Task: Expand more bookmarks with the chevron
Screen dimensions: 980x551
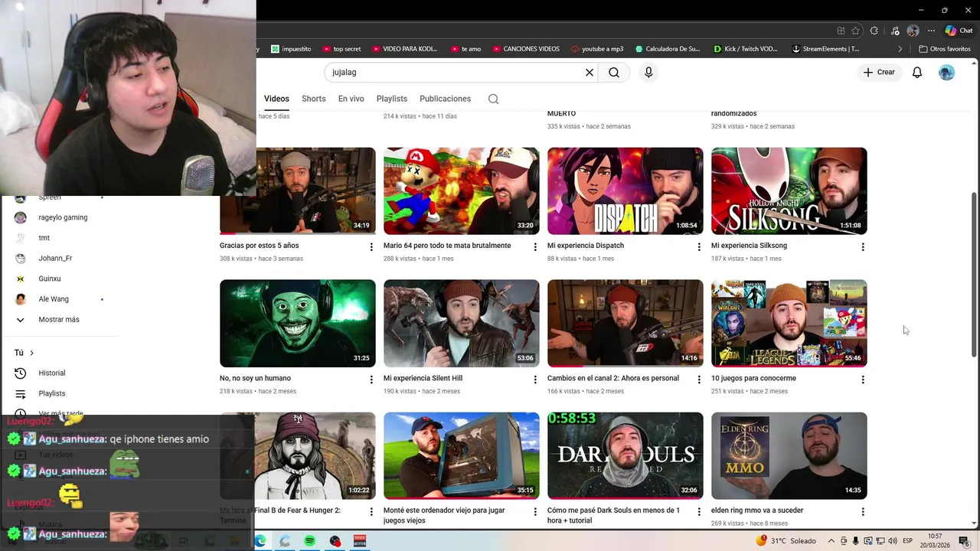Action: [902, 49]
